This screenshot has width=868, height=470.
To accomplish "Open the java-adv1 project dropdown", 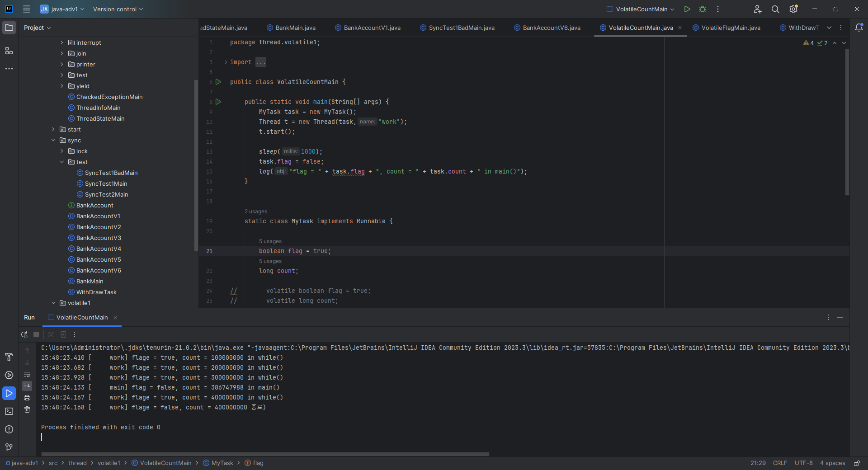I will click(62, 9).
